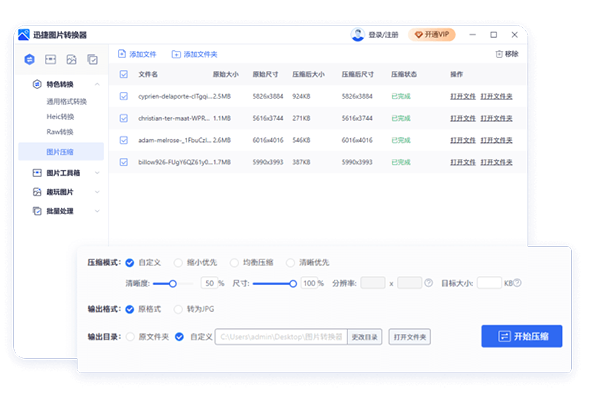Select the fun picture icon at sidebar top
This screenshot has width=600, height=393.
click(72, 59)
